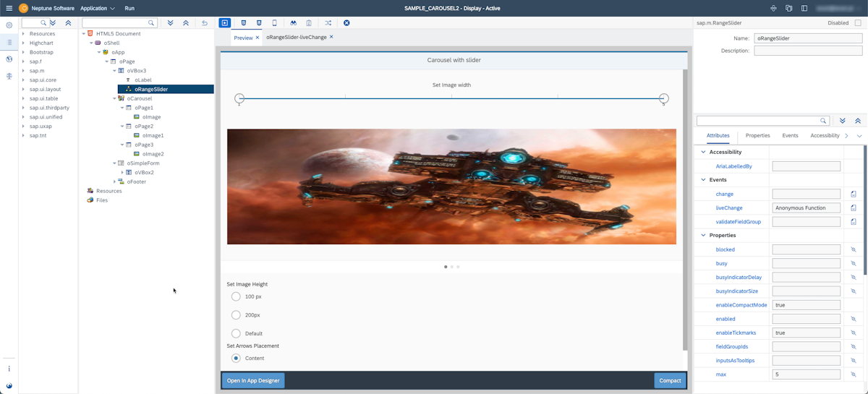The height and width of the screenshot is (394, 868).
Task: Click the clipboard icon in toolbar
Action: point(309,23)
